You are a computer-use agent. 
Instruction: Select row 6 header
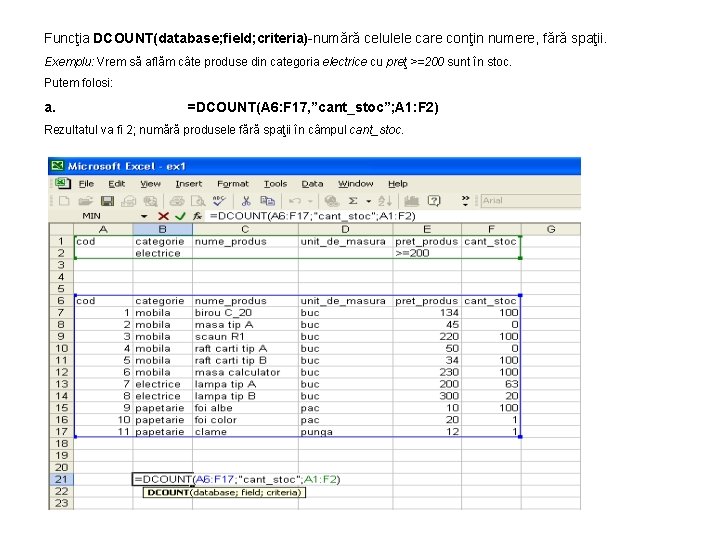tap(61, 301)
